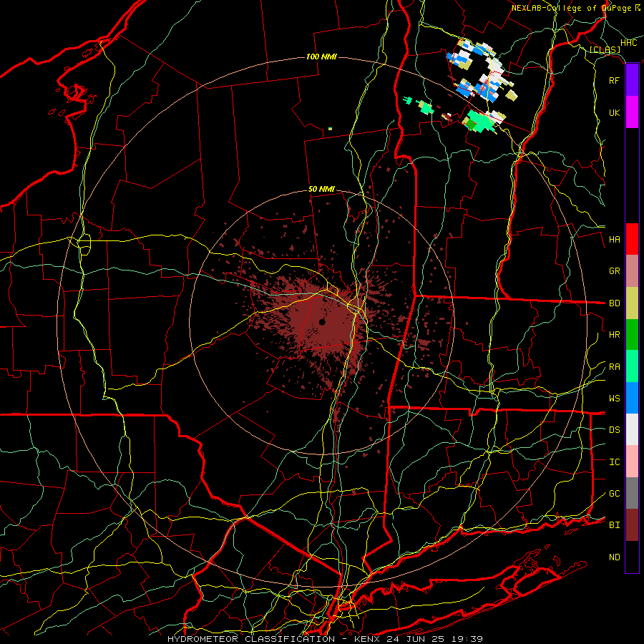Click the KENX radar site identifier
The height and width of the screenshot is (644, 644).
coord(369,639)
